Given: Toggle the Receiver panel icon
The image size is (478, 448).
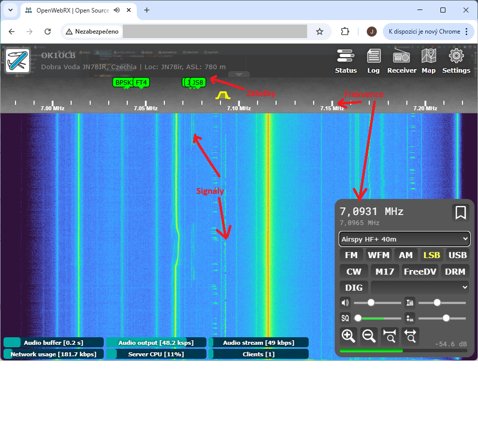Looking at the screenshot, I should click(x=401, y=61).
